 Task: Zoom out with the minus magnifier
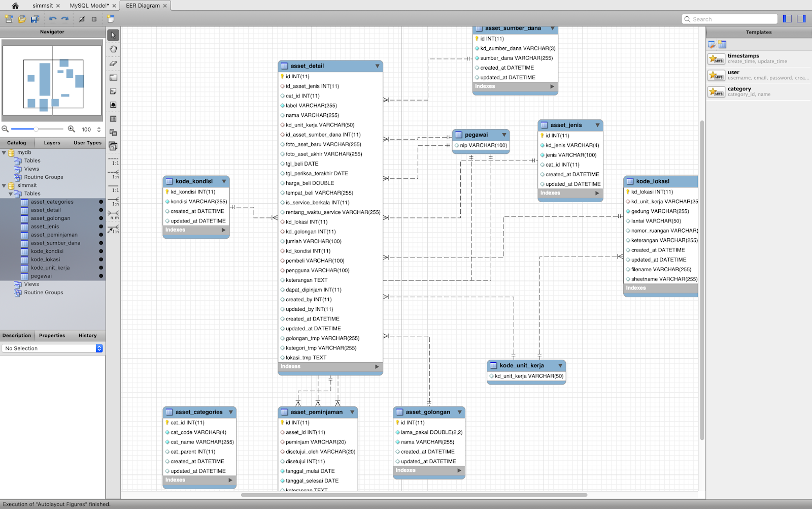tap(5, 129)
